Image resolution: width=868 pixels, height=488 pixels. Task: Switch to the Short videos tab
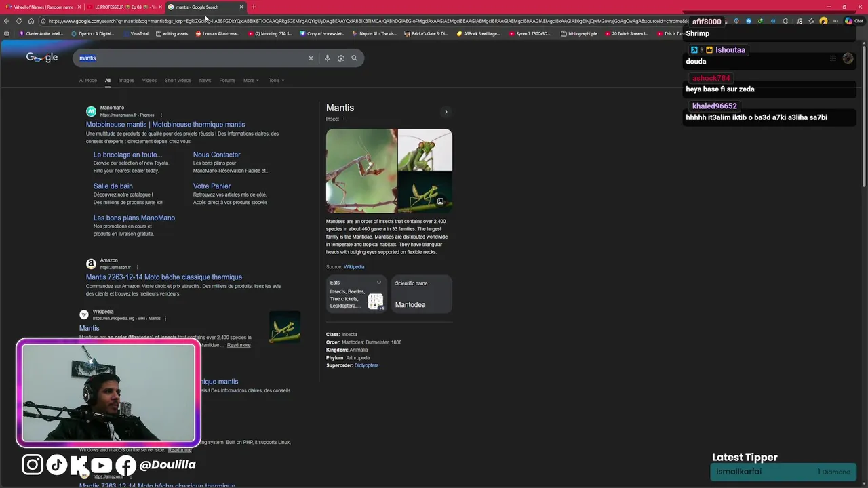tap(178, 80)
